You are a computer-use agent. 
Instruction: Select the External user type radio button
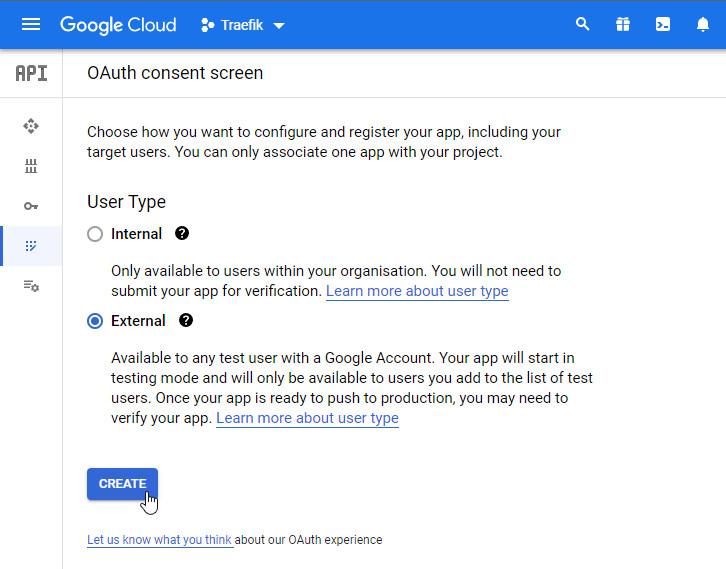point(95,321)
